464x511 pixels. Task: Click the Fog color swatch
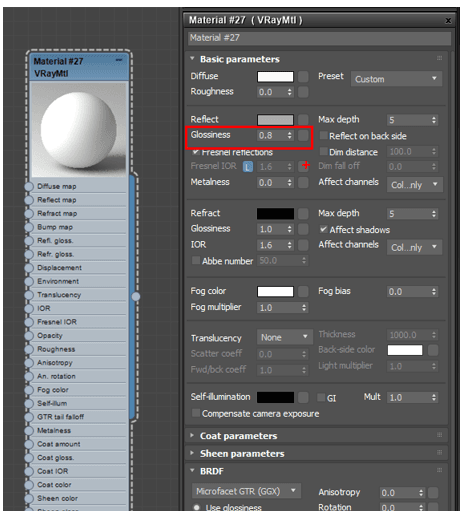[x=275, y=292]
